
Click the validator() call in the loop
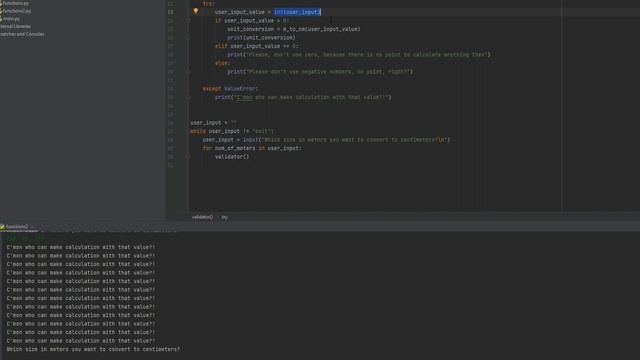(232, 157)
